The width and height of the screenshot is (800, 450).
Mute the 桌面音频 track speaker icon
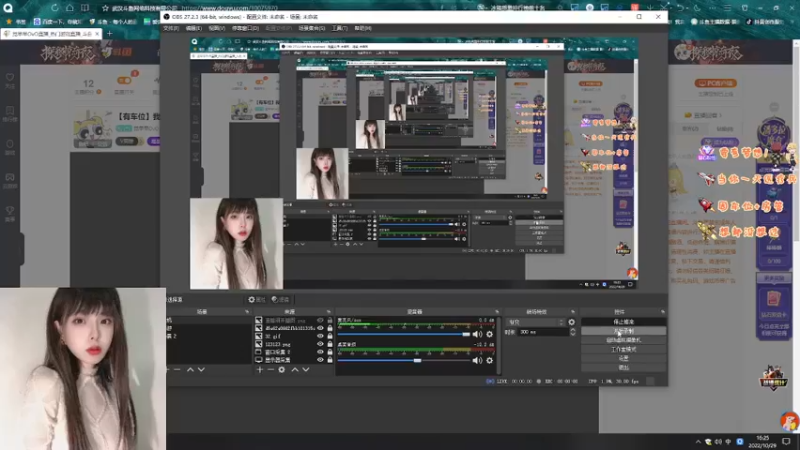pos(477,360)
